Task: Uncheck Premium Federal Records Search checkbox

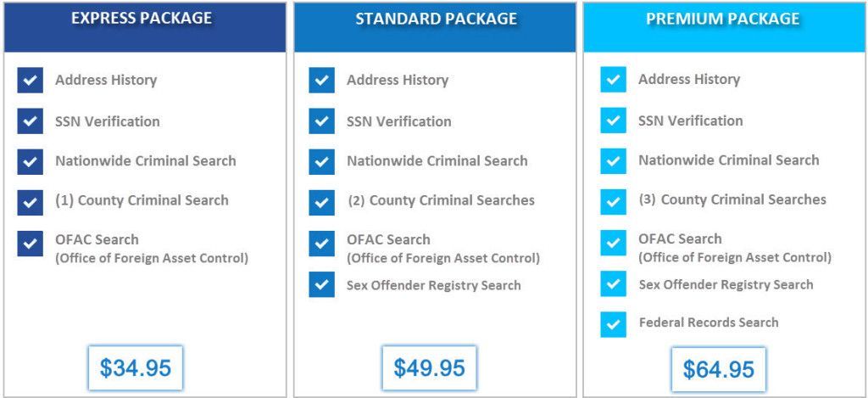Action: (x=613, y=324)
